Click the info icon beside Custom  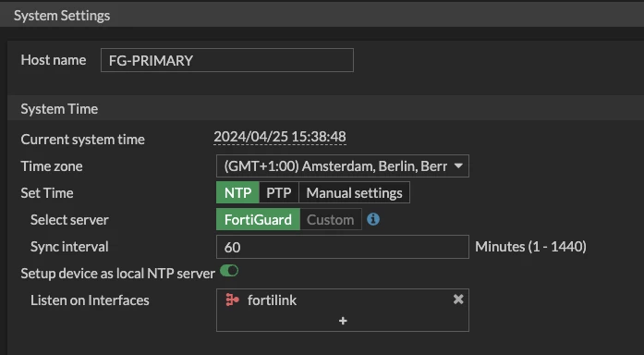pos(373,219)
